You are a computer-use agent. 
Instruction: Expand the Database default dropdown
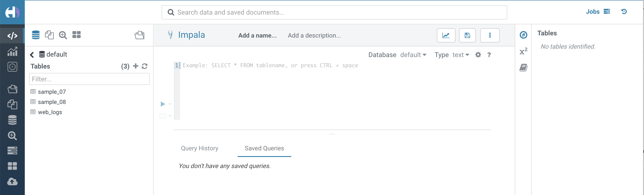click(x=413, y=55)
